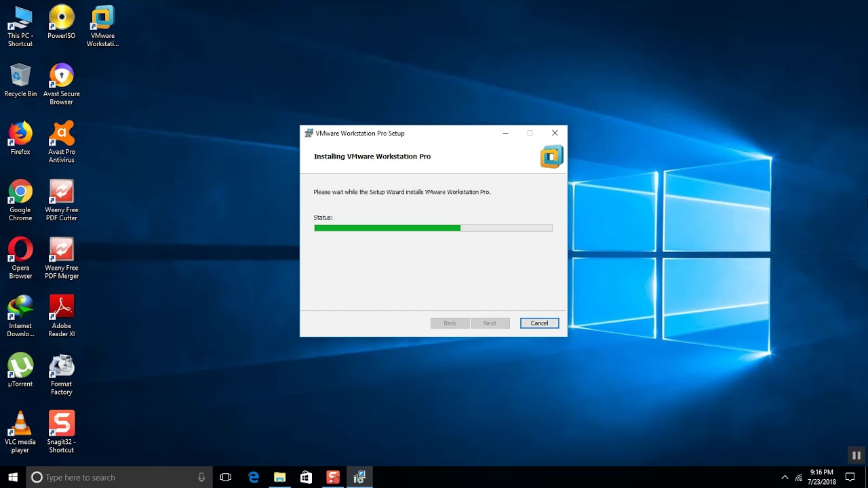The width and height of the screenshot is (868, 488).
Task: Open the Windows Start menu
Action: pyautogui.click(x=13, y=477)
